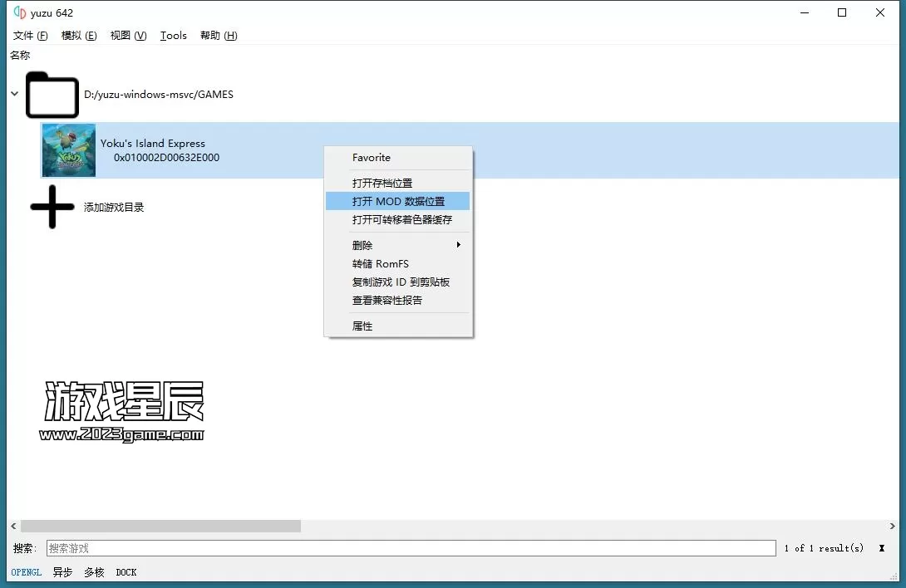The height and width of the screenshot is (588, 906).
Task: Click the 搜索游戏 search input field
Action: pyautogui.click(x=411, y=548)
